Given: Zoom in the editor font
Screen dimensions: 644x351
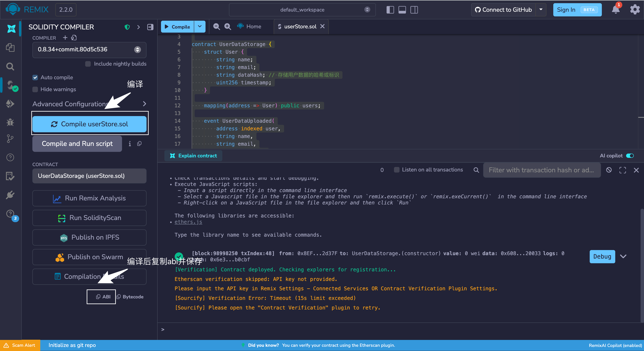Looking at the screenshot, I should (227, 26).
